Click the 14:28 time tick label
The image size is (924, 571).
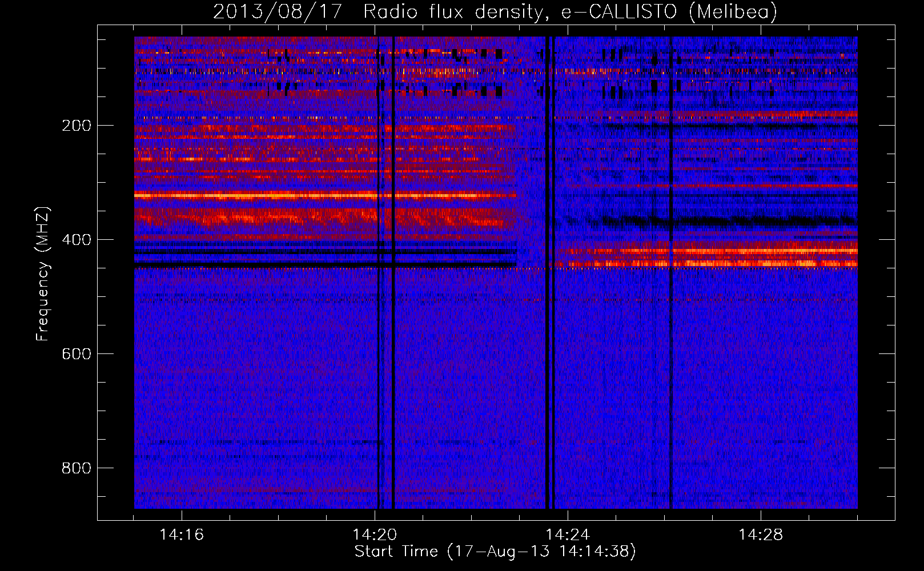pos(761,535)
